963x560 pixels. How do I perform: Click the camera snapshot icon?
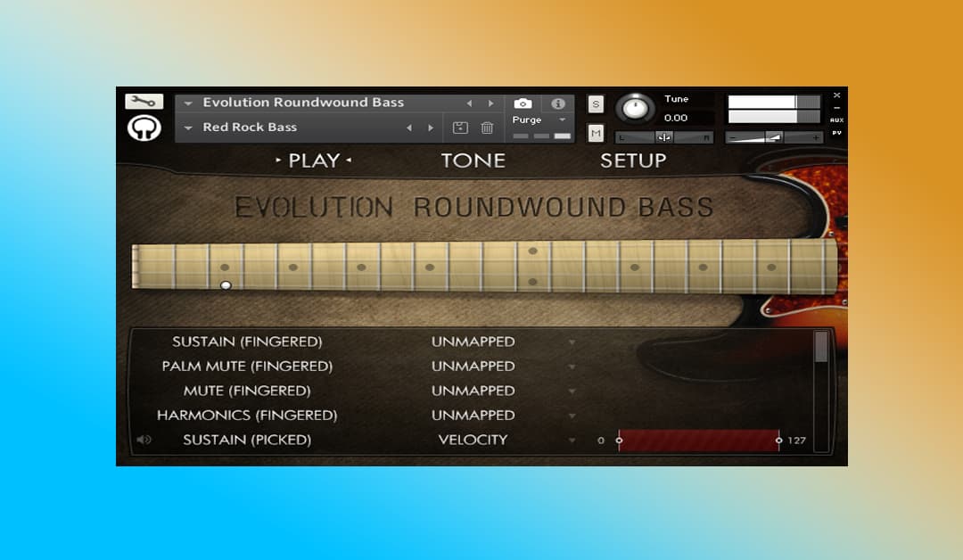click(x=523, y=103)
